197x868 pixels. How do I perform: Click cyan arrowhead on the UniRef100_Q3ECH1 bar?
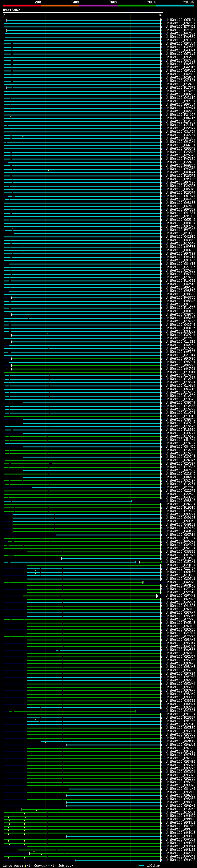136,562
